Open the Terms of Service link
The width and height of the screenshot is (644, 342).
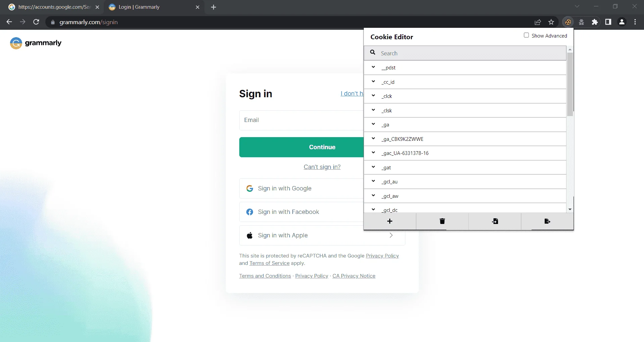(x=269, y=263)
